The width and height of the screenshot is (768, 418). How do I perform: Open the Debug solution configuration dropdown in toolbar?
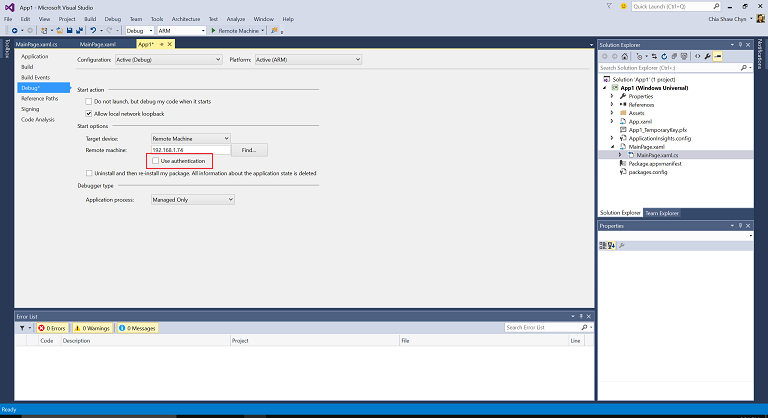pos(140,30)
